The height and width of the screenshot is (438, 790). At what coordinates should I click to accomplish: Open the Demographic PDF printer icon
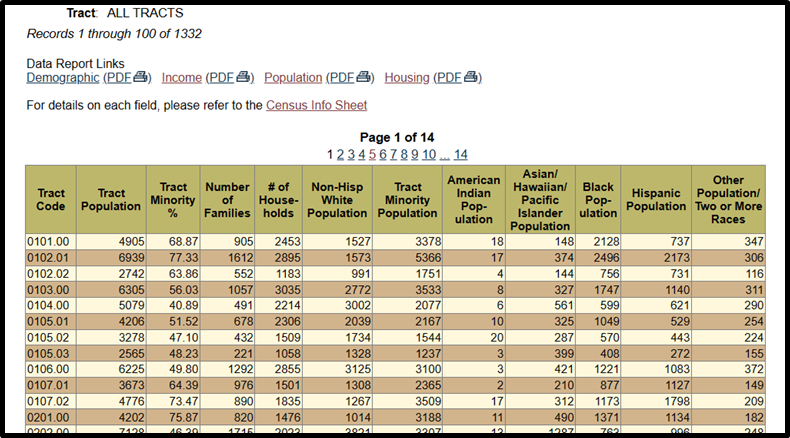(141, 78)
